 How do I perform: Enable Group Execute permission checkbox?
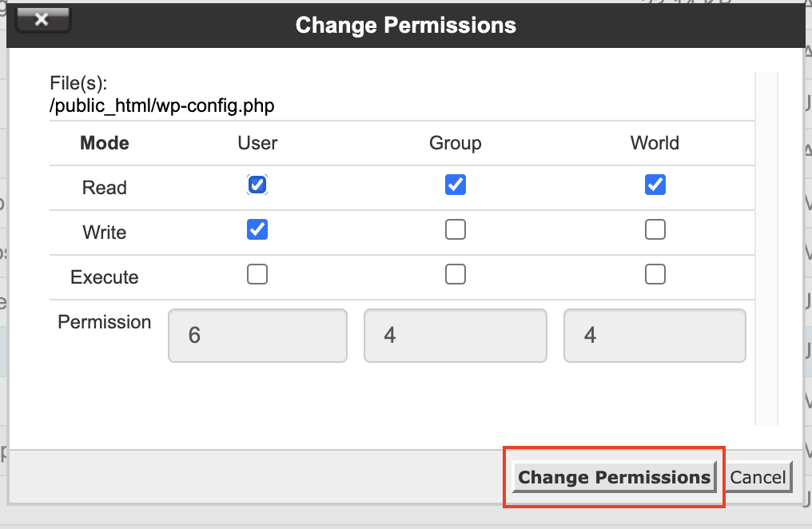pyautogui.click(x=456, y=275)
